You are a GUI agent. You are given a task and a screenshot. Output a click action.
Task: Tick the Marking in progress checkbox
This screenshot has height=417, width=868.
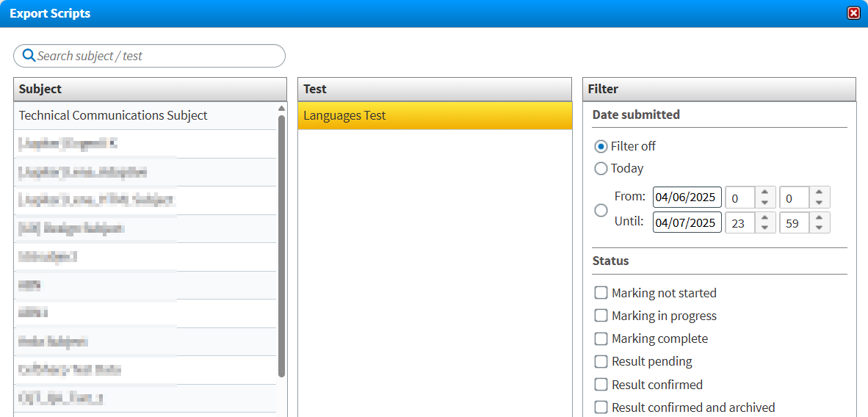(601, 316)
